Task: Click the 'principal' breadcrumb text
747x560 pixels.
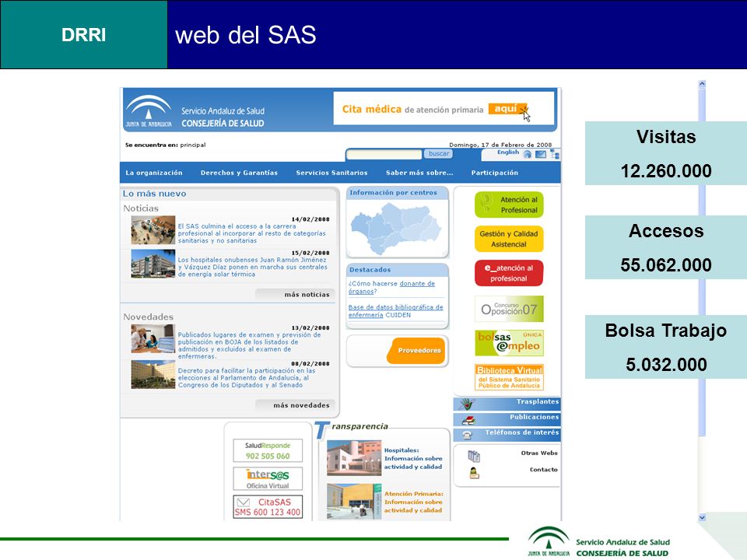Action: pyautogui.click(x=193, y=145)
